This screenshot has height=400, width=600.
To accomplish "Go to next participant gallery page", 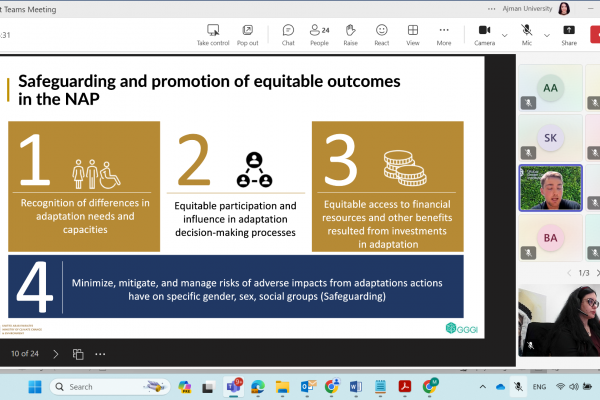I will [x=591, y=272].
